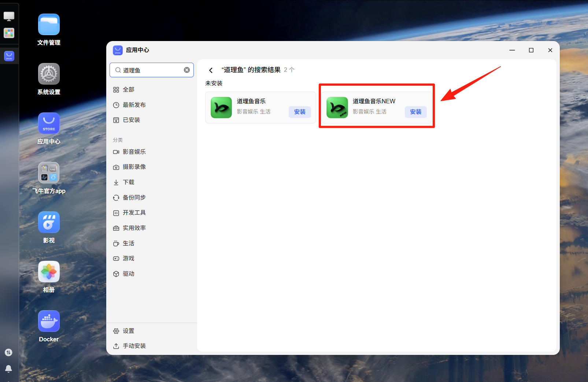Viewport: 588px width, 382px height.
Task: Open the 文件管理 desktop icon
Action: coord(49,25)
